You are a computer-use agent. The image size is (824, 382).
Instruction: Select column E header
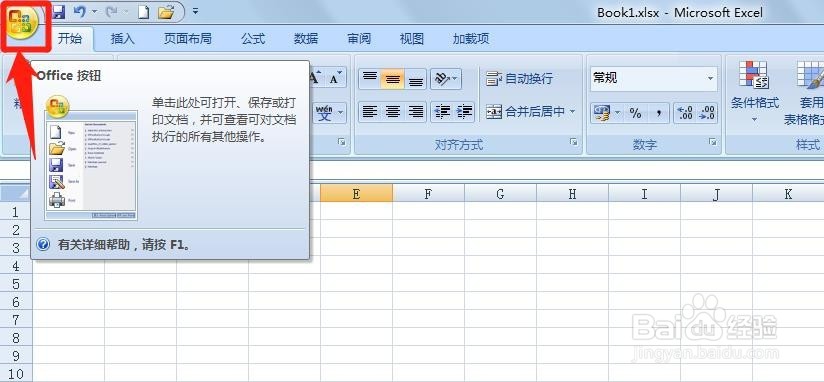[356, 194]
